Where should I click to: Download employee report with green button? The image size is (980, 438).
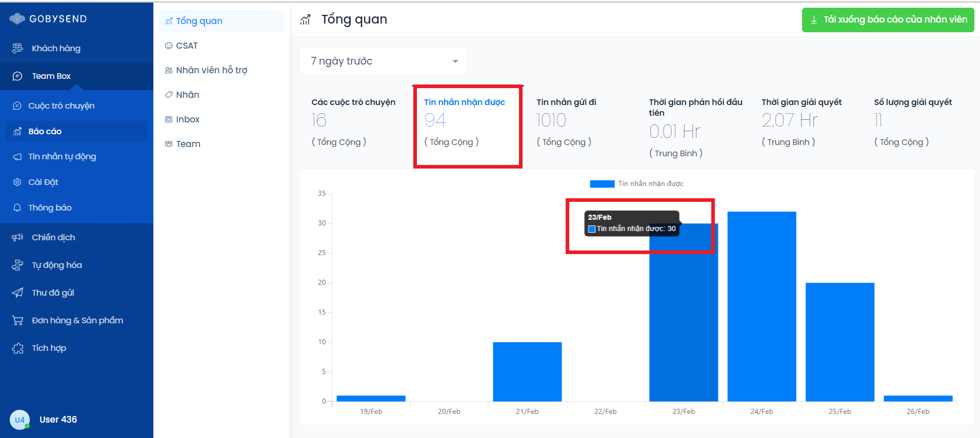888,20
